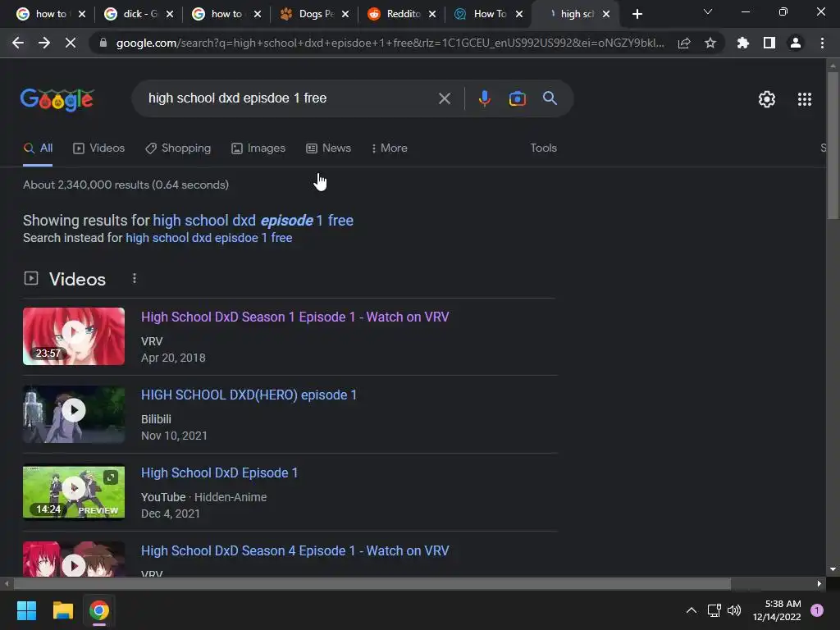Open 'High School DxD Season 1 Episode 1' link

(295, 317)
